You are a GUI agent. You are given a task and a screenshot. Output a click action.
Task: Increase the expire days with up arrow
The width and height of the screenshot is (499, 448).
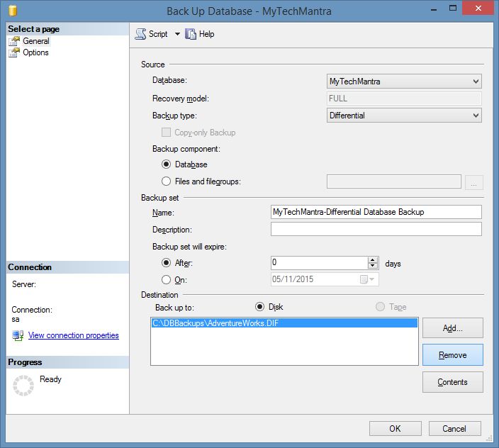click(372, 260)
